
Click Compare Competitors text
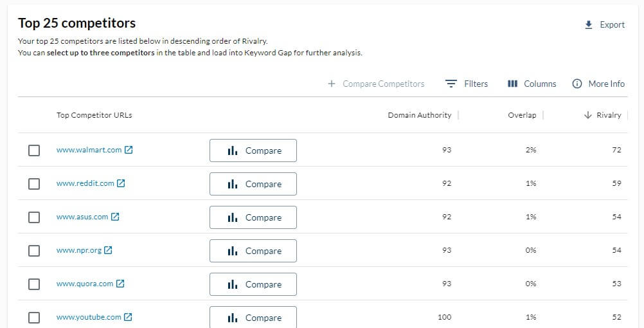[x=384, y=84]
